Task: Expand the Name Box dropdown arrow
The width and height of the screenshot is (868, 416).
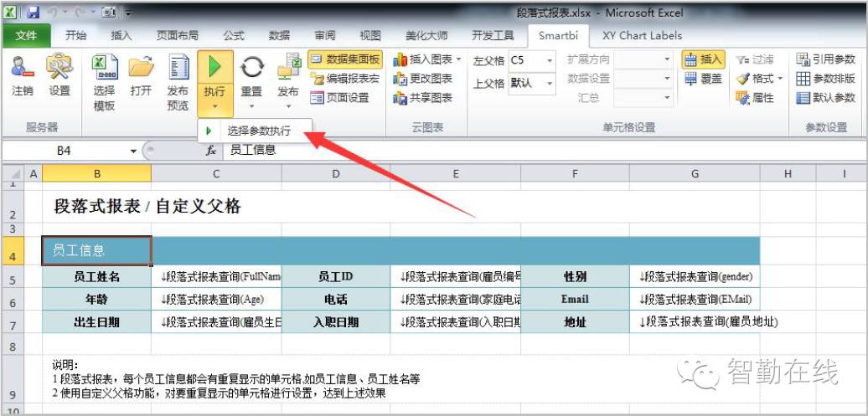Action: tap(133, 151)
